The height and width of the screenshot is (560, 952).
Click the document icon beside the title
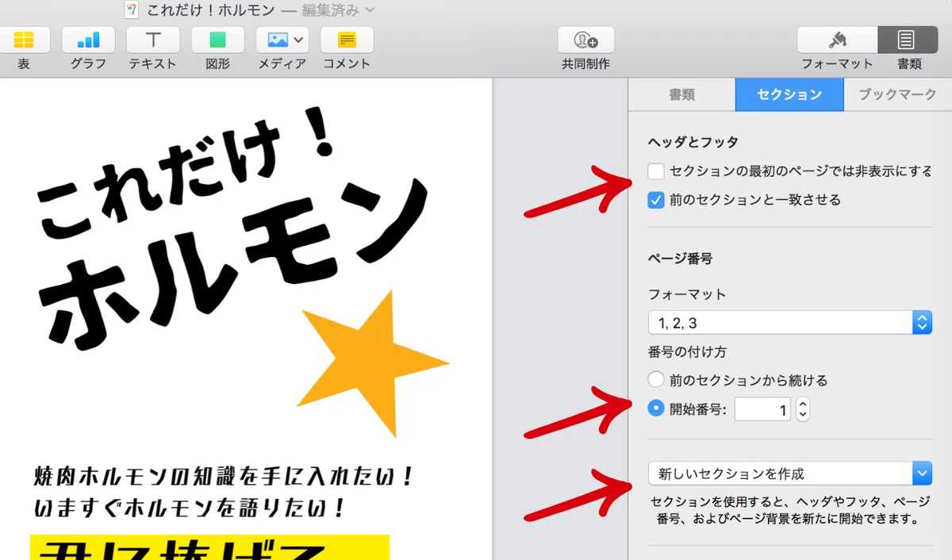pos(133,10)
